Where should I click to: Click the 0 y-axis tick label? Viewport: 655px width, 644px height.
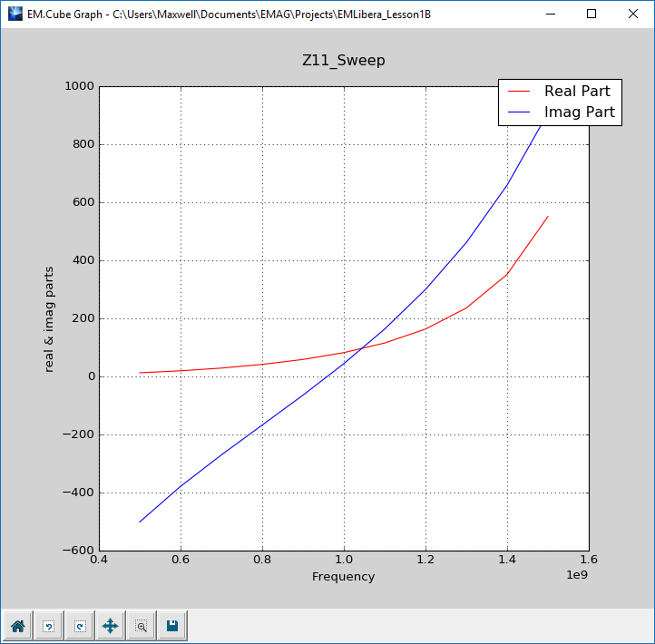click(x=92, y=376)
